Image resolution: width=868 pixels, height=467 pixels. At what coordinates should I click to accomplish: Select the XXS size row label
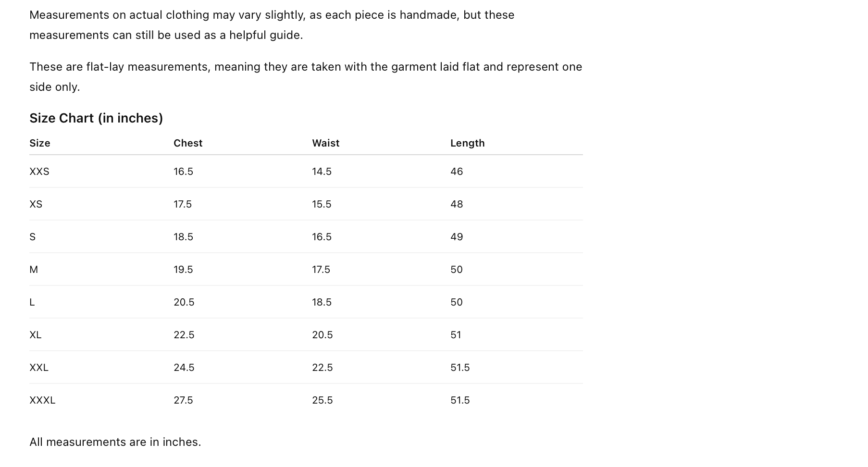(39, 172)
